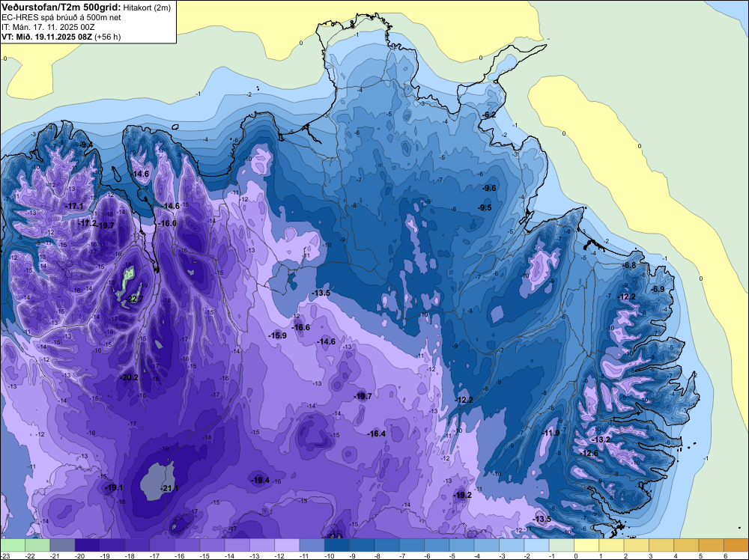Select the dark purple -20 legend swatch
The width and height of the screenshot is (749, 560).
pyautogui.click(x=88, y=545)
